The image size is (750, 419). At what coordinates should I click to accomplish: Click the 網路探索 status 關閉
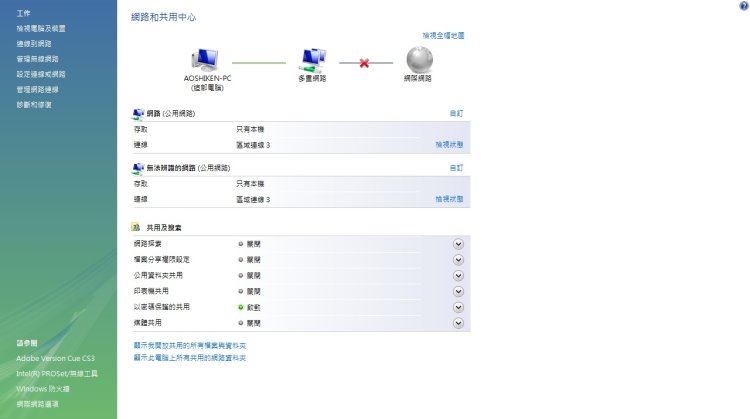coord(254,244)
